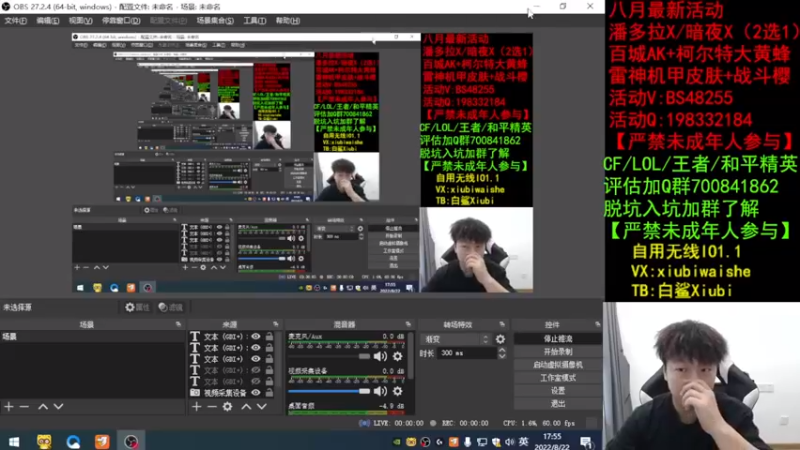Move source up in sources toolbar
This screenshot has height=450, width=800.
tap(246, 407)
